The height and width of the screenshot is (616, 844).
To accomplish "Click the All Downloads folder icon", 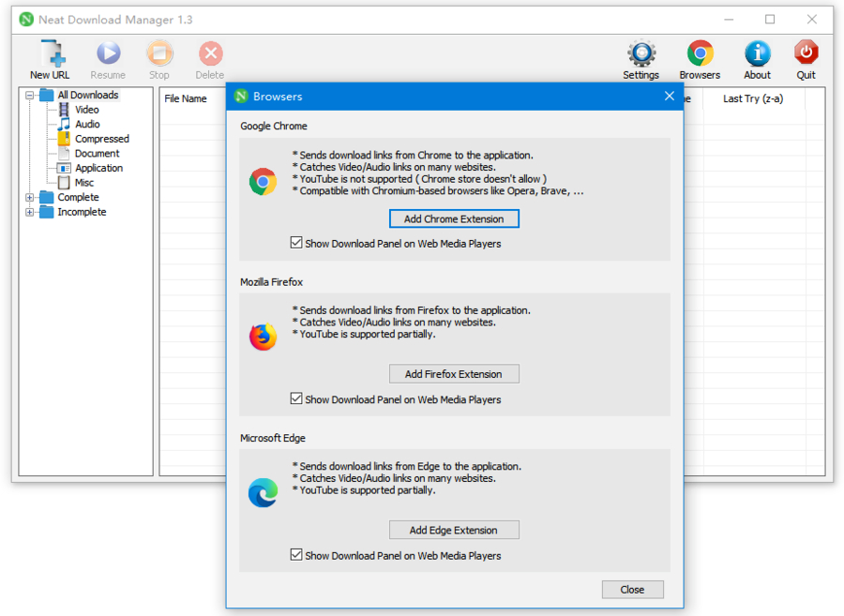I will (x=48, y=95).
